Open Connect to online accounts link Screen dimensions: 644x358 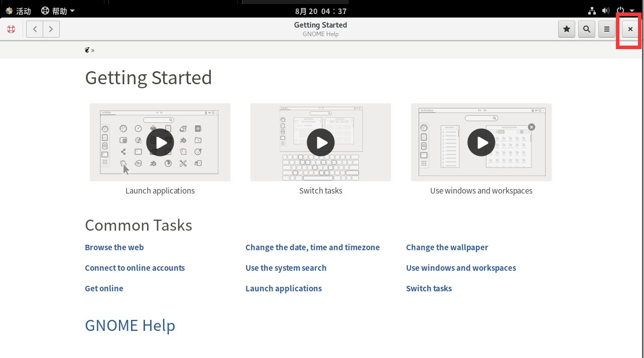[135, 268]
